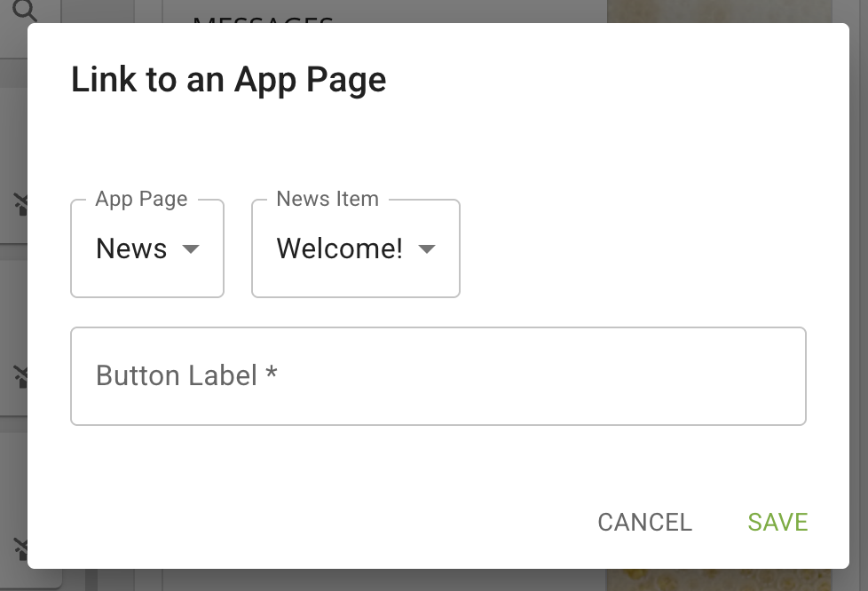Expand the News Item dropdown arrow

(426, 249)
